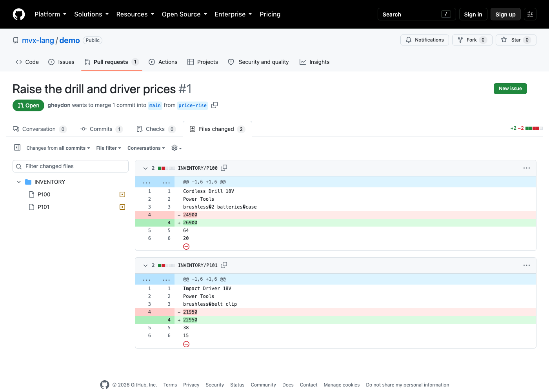This screenshot has width=549, height=392.
Task: Open the Enterprise menu
Action: [233, 14]
